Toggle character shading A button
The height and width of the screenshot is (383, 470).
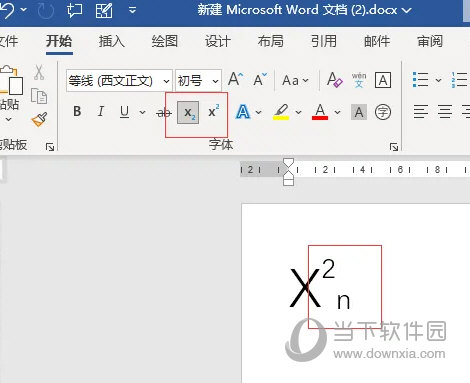pos(359,112)
